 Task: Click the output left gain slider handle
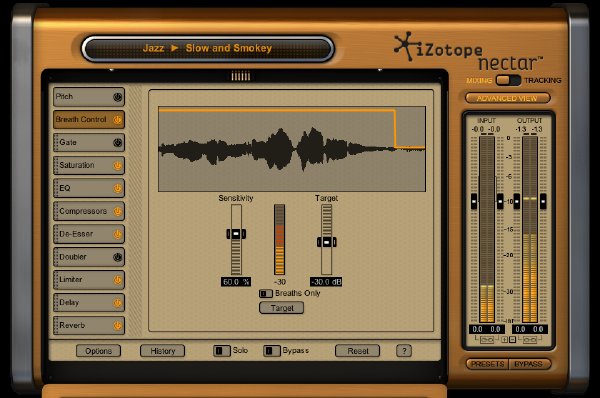pyautogui.click(x=517, y=201)
